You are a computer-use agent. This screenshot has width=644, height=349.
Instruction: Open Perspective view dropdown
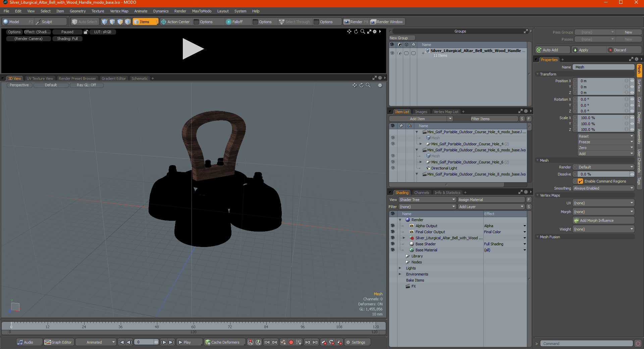(19, 85)
